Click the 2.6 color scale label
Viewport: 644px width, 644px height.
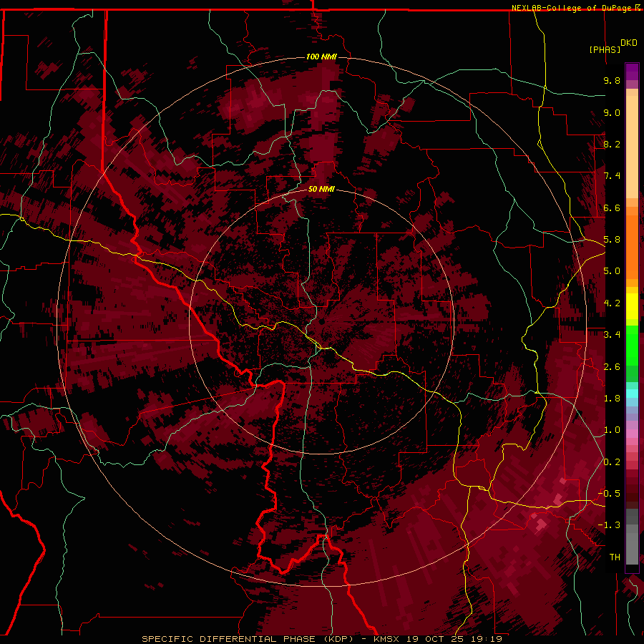point(612,367)
